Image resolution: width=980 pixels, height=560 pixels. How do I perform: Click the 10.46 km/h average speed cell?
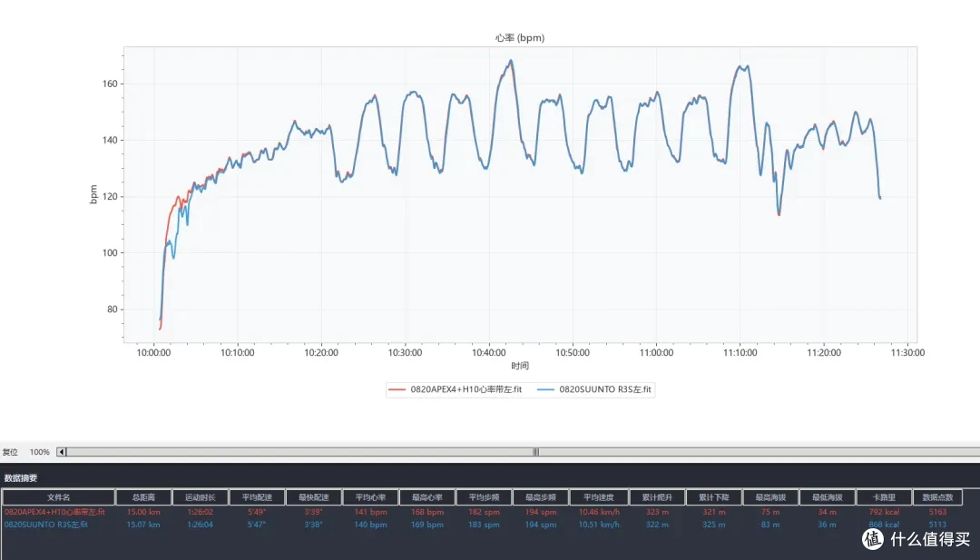599,512
